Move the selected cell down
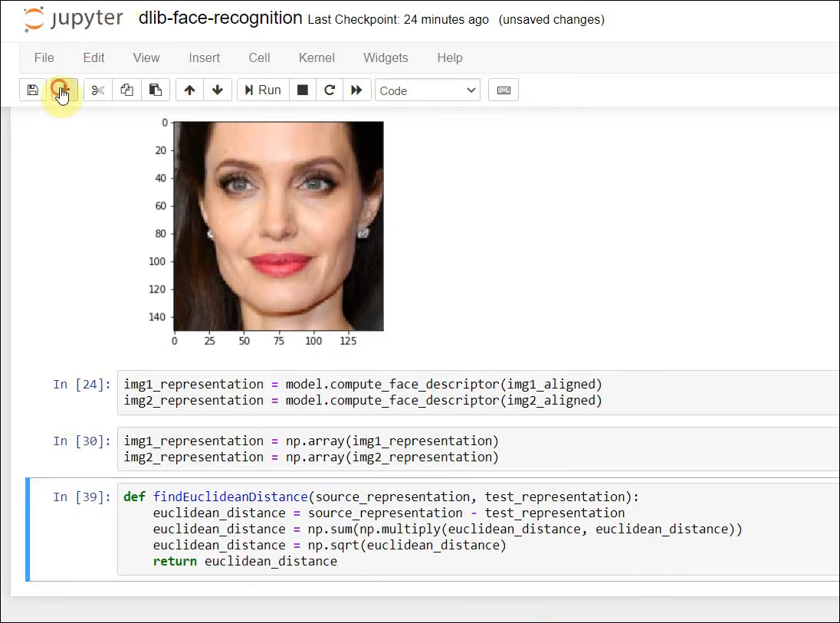This screenshot has width=840, height=623. coord(218,90)
